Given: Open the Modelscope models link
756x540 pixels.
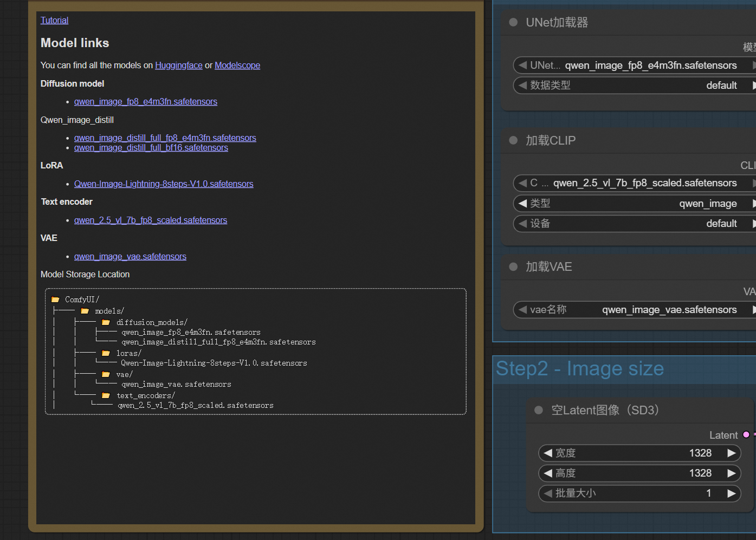Looking at the screenshot, I should (237, 65).
